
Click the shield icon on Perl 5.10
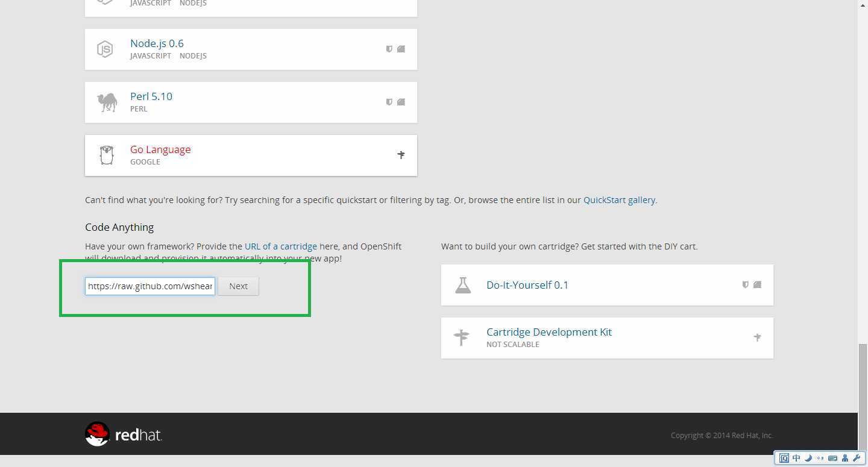click(x=389, y=102)
